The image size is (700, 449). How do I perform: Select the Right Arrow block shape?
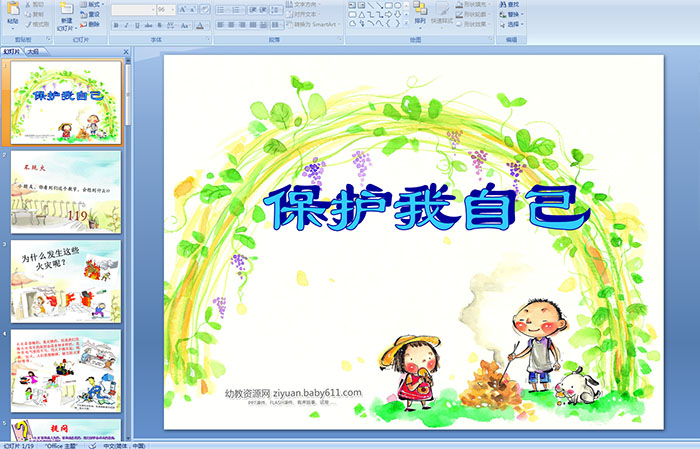pos(388,14)
